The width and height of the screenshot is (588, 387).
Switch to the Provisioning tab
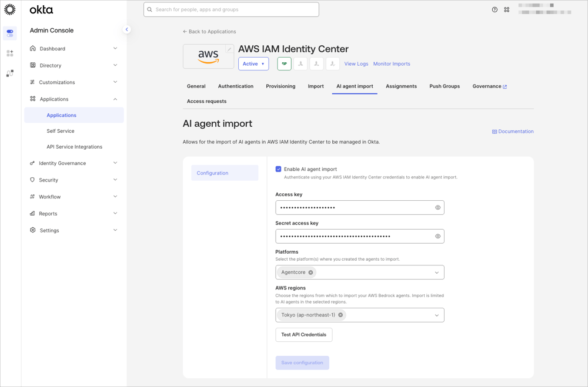pos(280,86)
